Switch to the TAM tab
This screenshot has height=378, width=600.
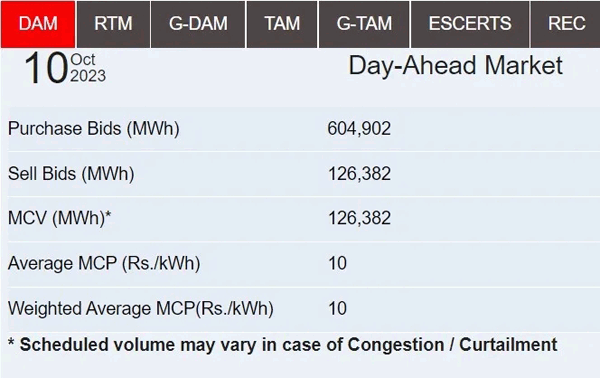tap(282, 24)
